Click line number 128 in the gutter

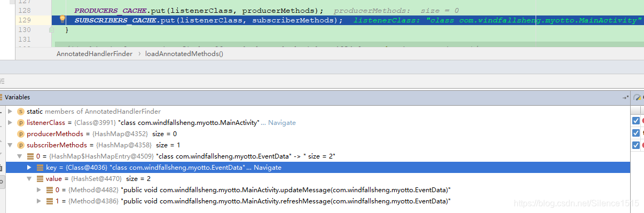25,11
